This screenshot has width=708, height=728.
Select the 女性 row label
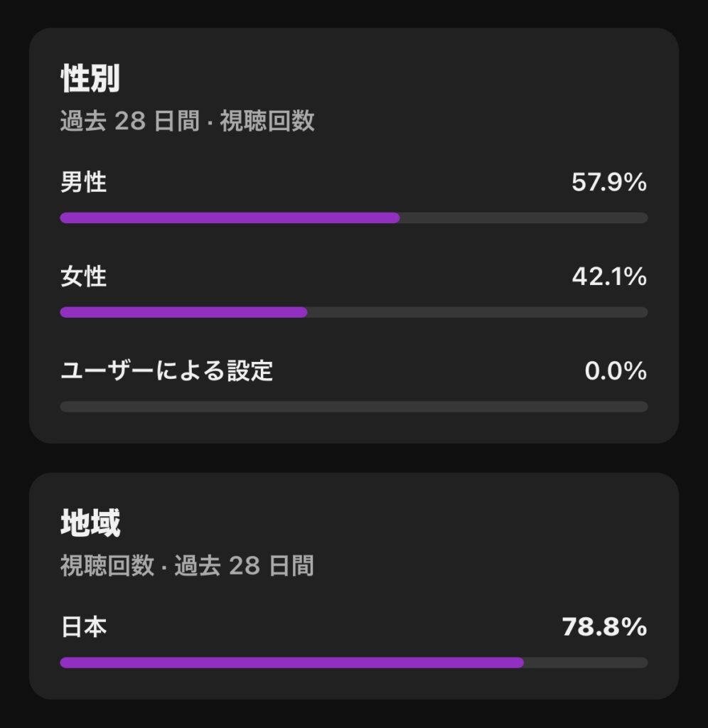click(84, 277)
